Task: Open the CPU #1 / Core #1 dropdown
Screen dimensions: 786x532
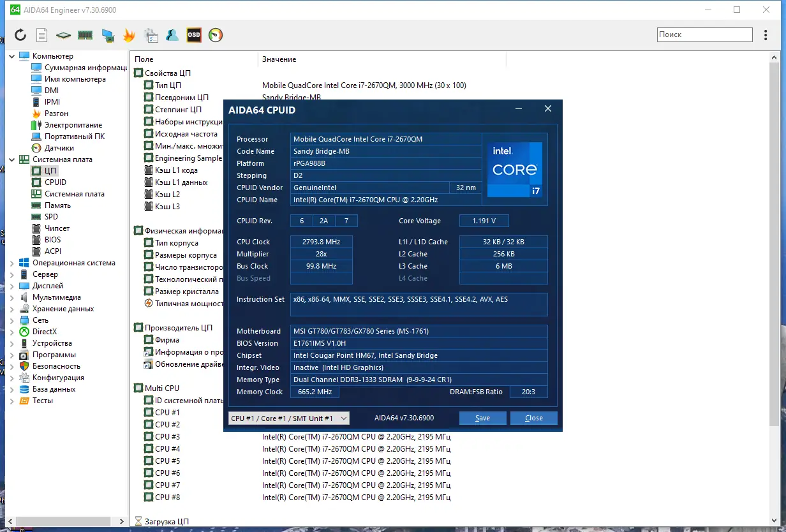Action: point(289,418)
